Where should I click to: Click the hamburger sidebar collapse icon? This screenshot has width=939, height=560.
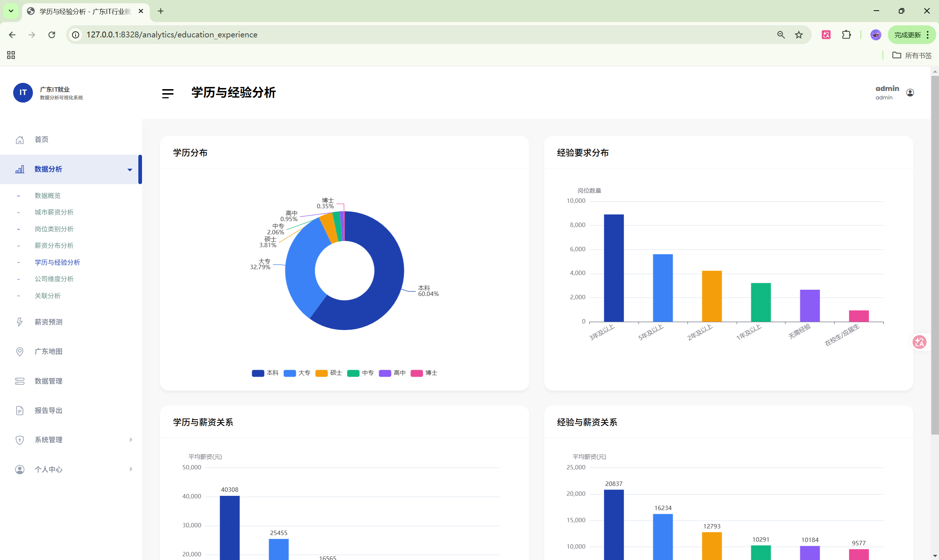[x=168, y=93]
